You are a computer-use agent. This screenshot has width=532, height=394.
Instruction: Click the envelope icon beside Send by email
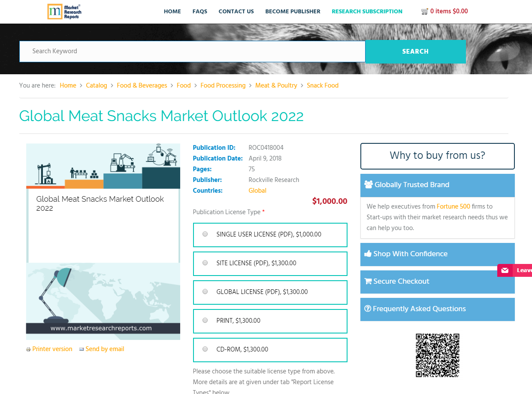[82, 349]
